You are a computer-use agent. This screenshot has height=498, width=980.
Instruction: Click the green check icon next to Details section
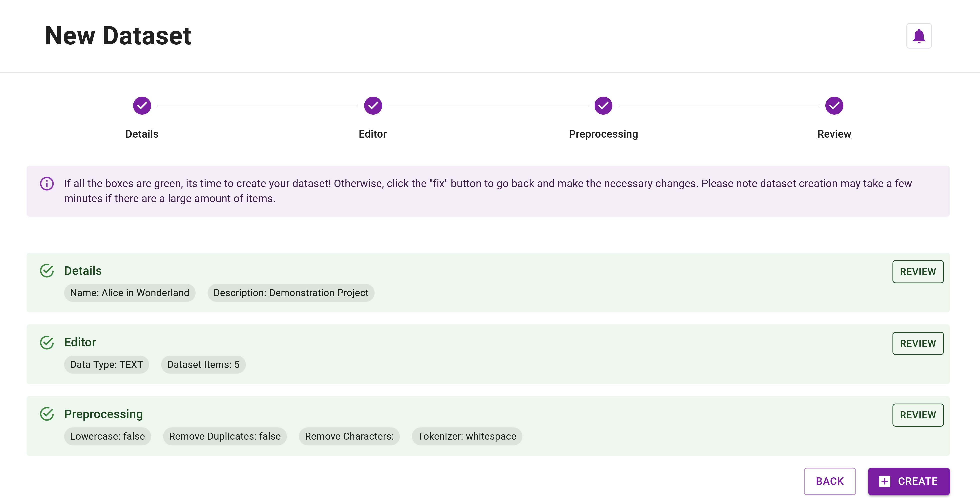[47, 270]
